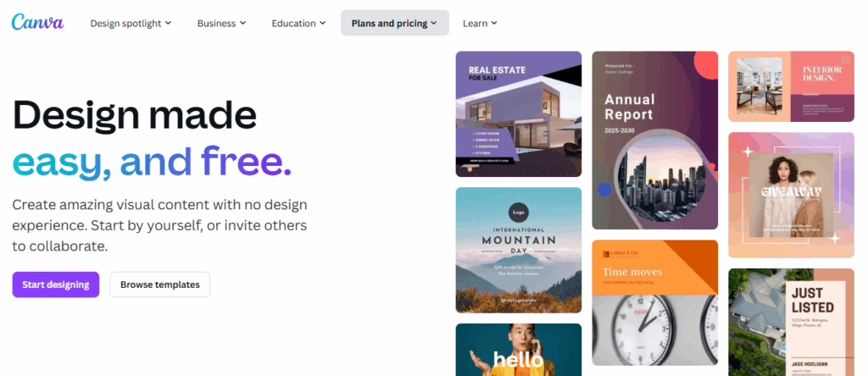
Task: Open the Interior Design template
Action: coord(791,86)
